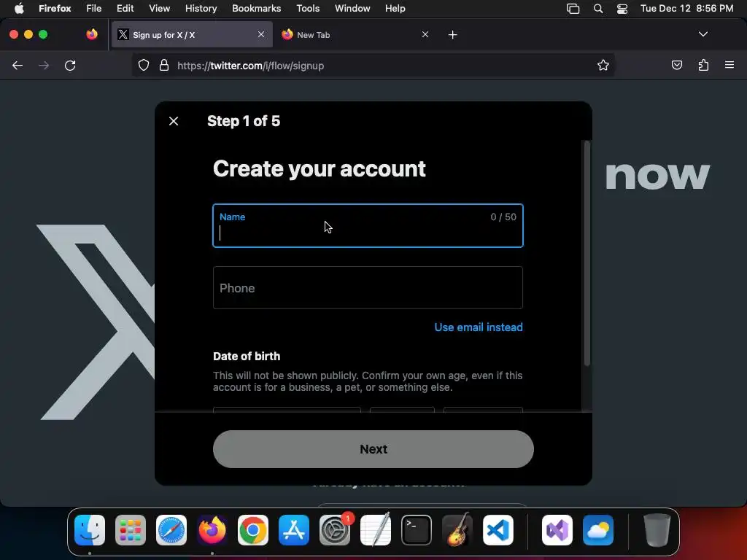Launch Visual Studio Code from the Dock

coord(498,530)
